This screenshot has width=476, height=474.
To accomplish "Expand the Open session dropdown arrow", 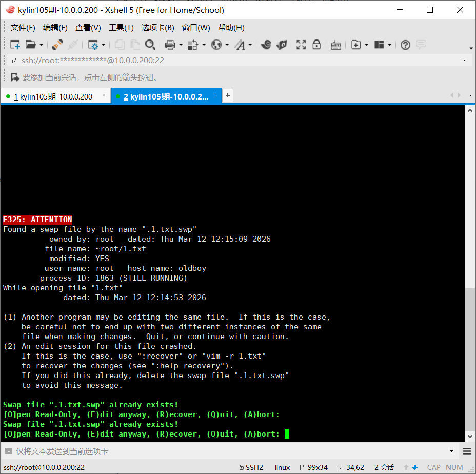I will (x=42, y=45).
